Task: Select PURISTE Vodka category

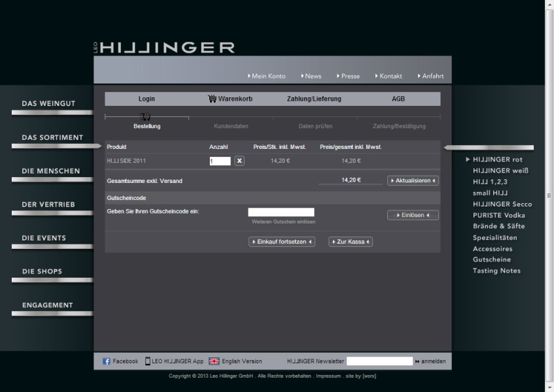Action: (x=499, y=215)
